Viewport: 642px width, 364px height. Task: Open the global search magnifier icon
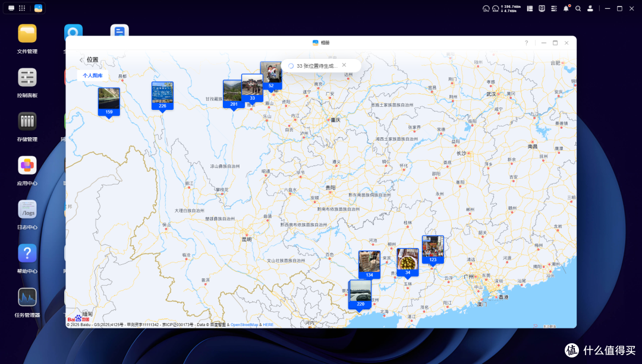pyautogui.click(x=578, y=8)
